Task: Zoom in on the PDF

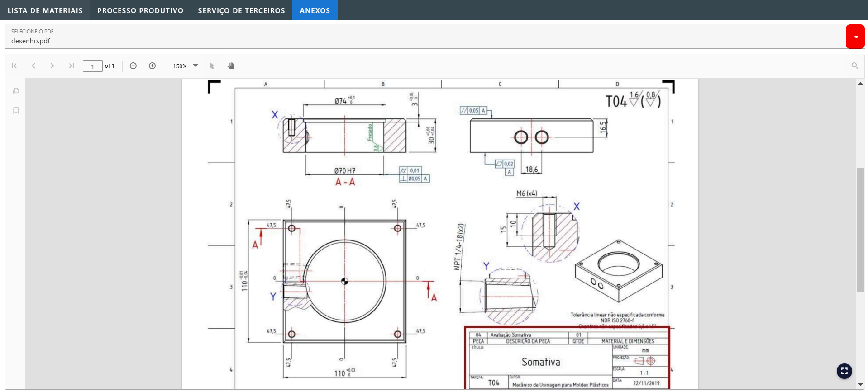Action: tap(153, 66)
